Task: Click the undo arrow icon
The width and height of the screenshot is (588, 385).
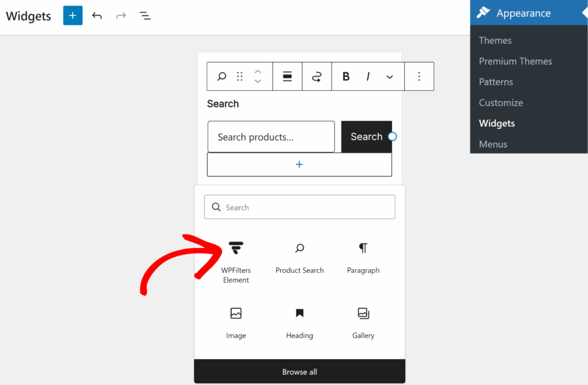Action: tap(97, 15)
